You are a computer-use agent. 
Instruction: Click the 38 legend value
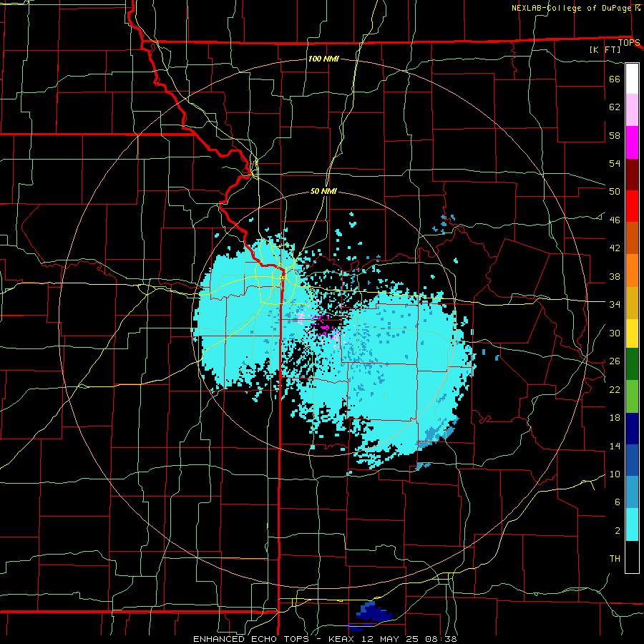(615, 276)
